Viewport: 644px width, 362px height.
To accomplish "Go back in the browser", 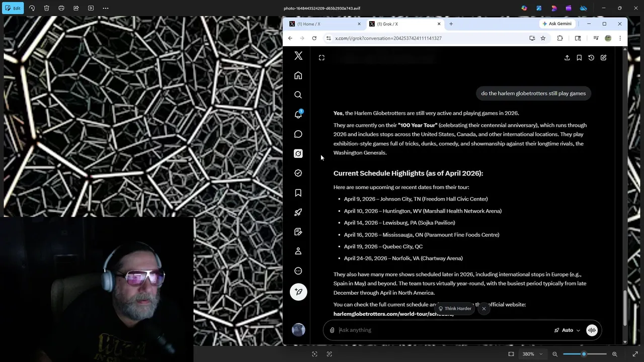I will [290, 38].
